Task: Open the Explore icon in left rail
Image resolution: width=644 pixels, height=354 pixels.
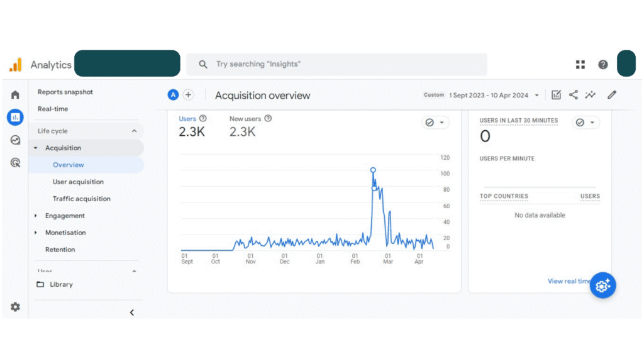Action: click(15, 140)
